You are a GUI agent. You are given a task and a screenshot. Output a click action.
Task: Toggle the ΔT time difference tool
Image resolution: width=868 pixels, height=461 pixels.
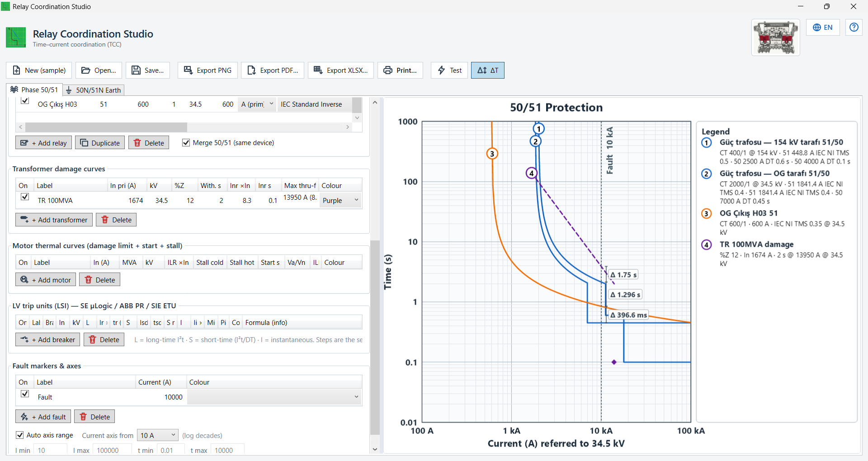pos(488,71)
